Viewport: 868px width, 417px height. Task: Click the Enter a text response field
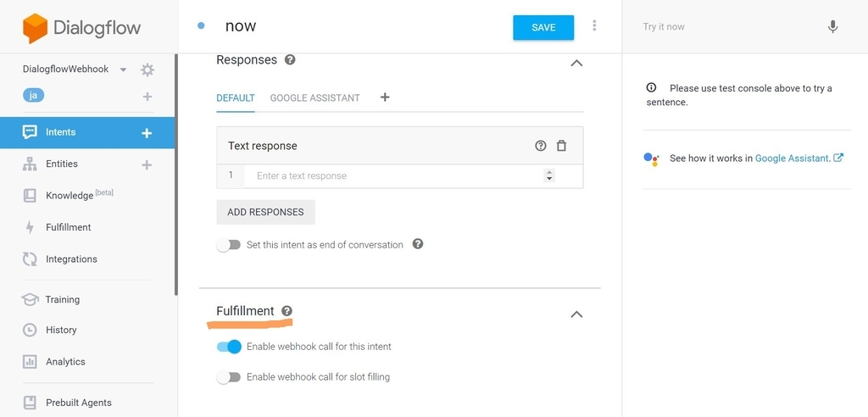tap(394, 176)
